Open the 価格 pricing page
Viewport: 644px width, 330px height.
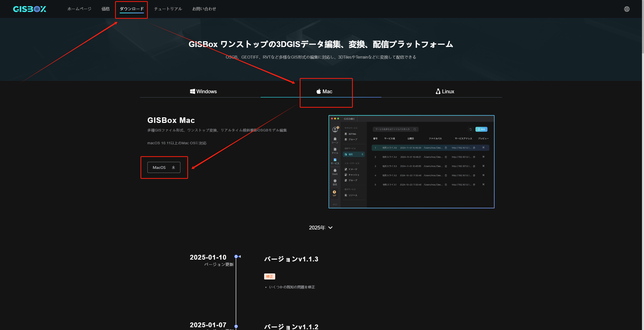pos(105,9)
